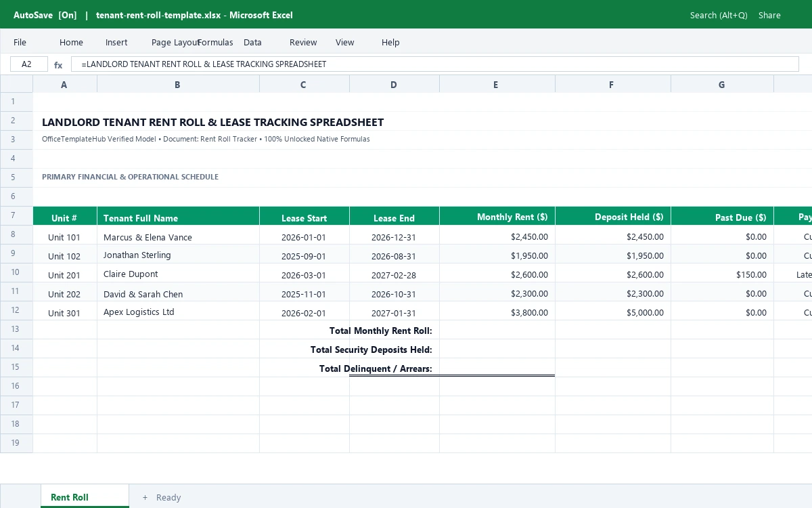Screen dimensions: 812x508
Task: Select the Apex Logistics Ltd cell
Action: point(178,311)
